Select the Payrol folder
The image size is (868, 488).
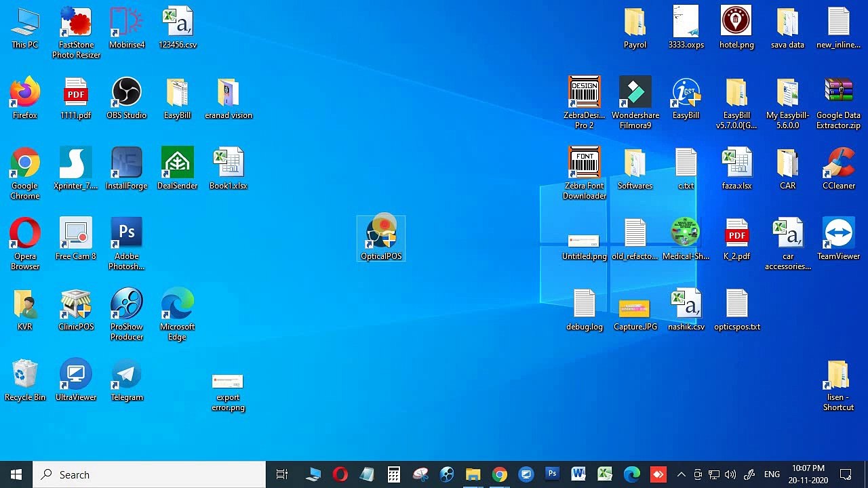(x=635, y=27)
